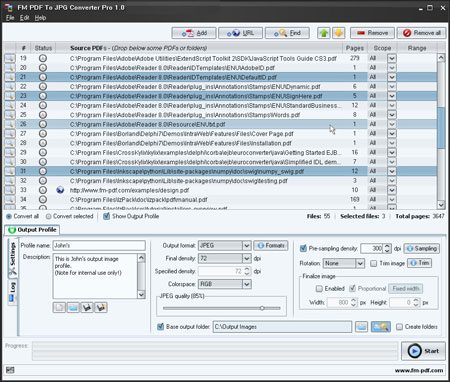This screenshot has width=450, height=382.
Task: Open Final density dropdown
Action: coord(246,258)
